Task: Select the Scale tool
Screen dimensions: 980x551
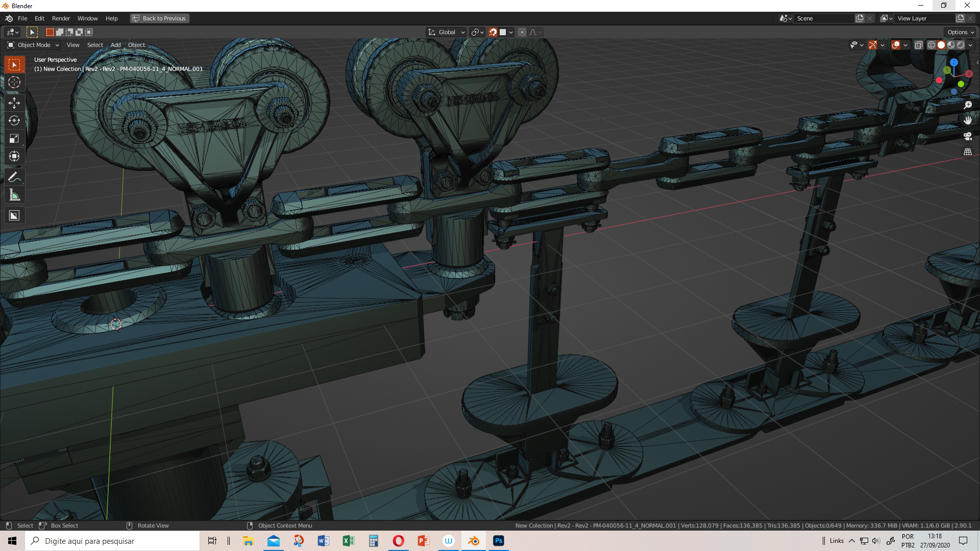Action: point(14,139)
